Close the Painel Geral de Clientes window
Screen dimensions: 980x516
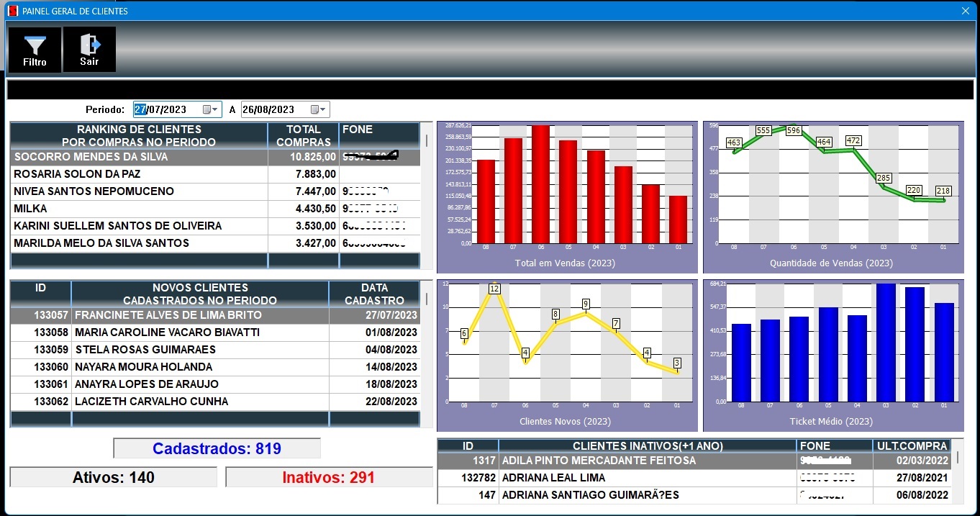pyautogui.click(x=966, y=11)
